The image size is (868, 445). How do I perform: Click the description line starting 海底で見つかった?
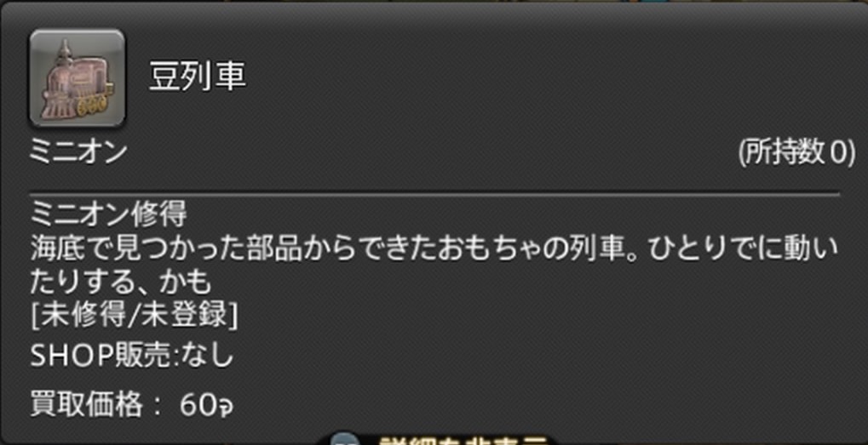tap(434, 249)
